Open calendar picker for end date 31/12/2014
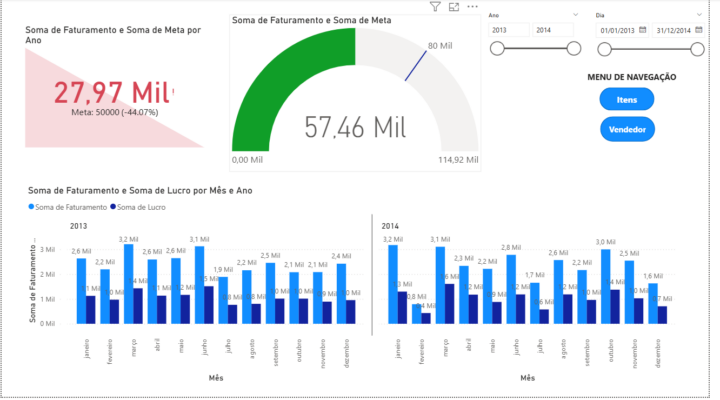Image resolution: width=720 pixels, height=400 pixels. coord(699,31)
